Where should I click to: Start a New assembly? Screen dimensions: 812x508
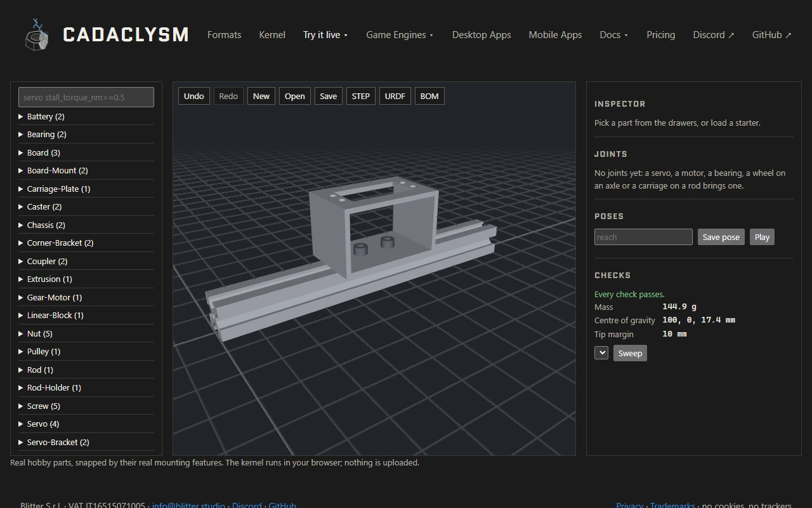tap(261, 97)
